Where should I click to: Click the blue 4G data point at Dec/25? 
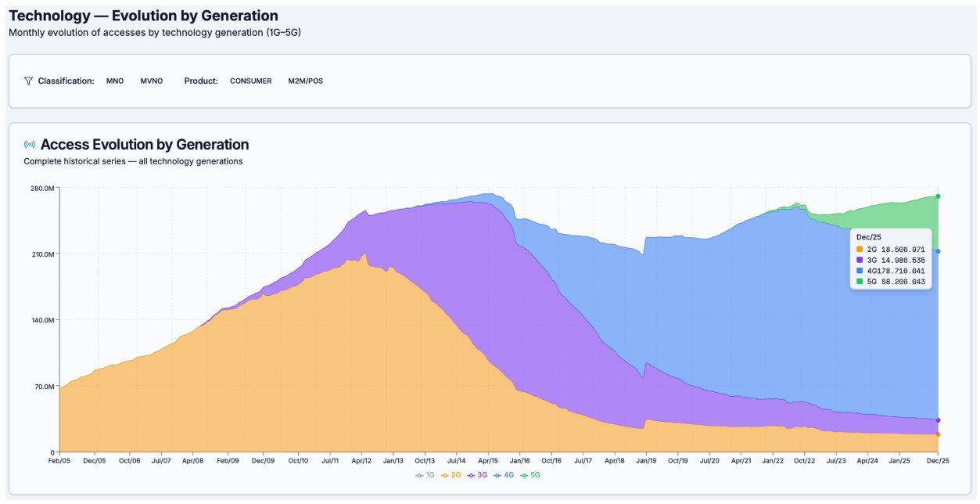coord(938,251)
